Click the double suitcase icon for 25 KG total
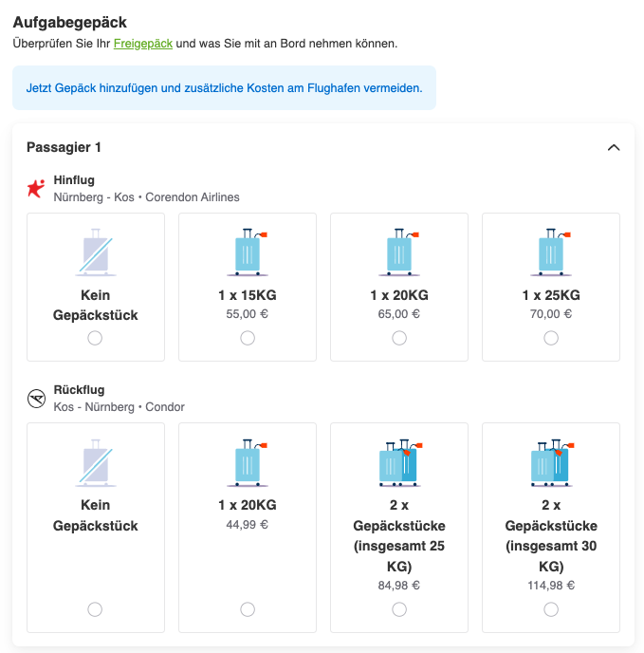The image size is (644, 653). click(x=399, y=462)
